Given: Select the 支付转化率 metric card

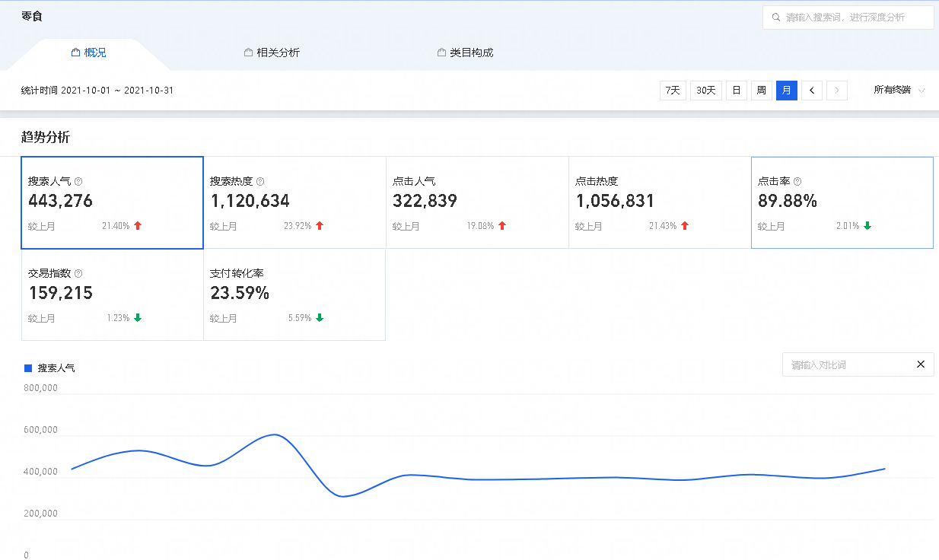Looking at the screenshot, I should pyautogui.click(x=294, y=294).
